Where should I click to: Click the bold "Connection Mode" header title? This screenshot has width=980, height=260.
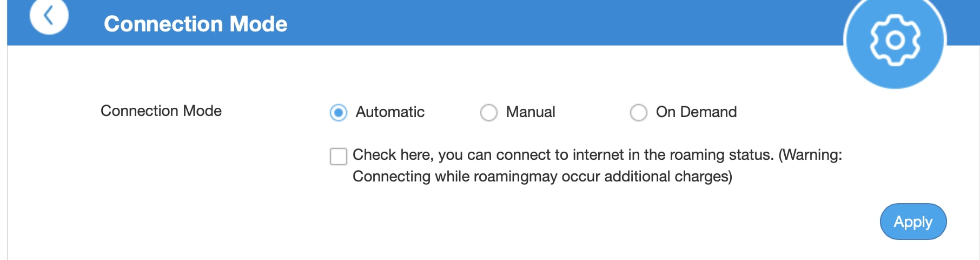coord(196,24)
